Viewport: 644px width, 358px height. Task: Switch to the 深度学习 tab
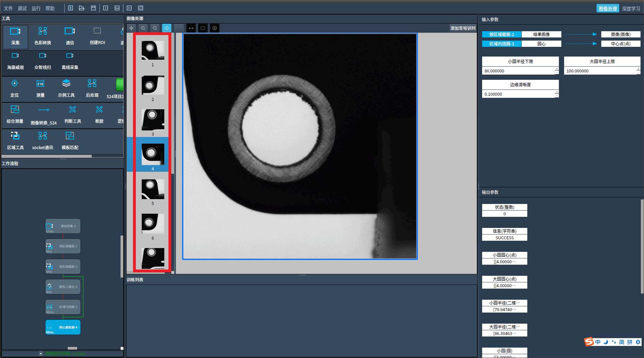pos(631,9)
